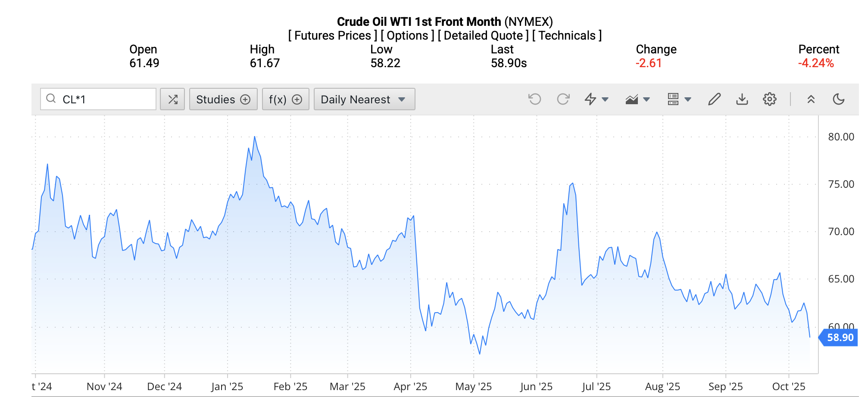Click the f(x) expression button

click(285, 99)
